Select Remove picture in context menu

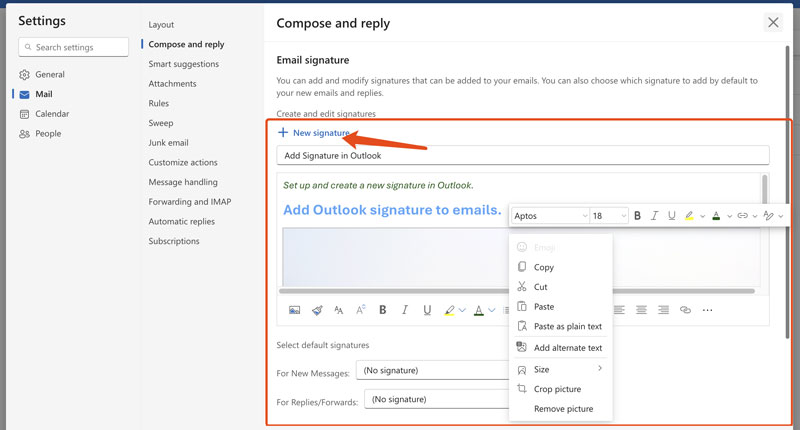561,409
